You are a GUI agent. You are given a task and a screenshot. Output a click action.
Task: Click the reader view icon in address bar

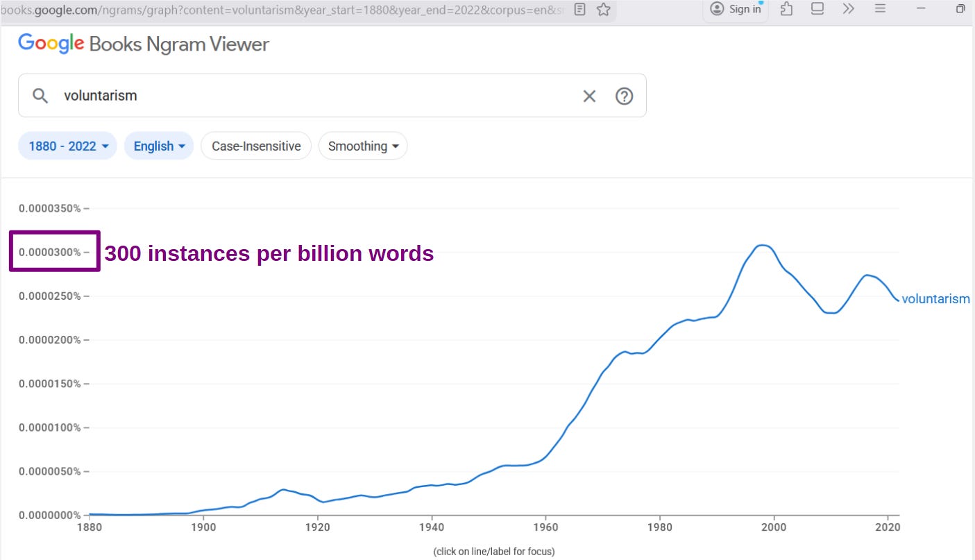[x=580, y=9]
